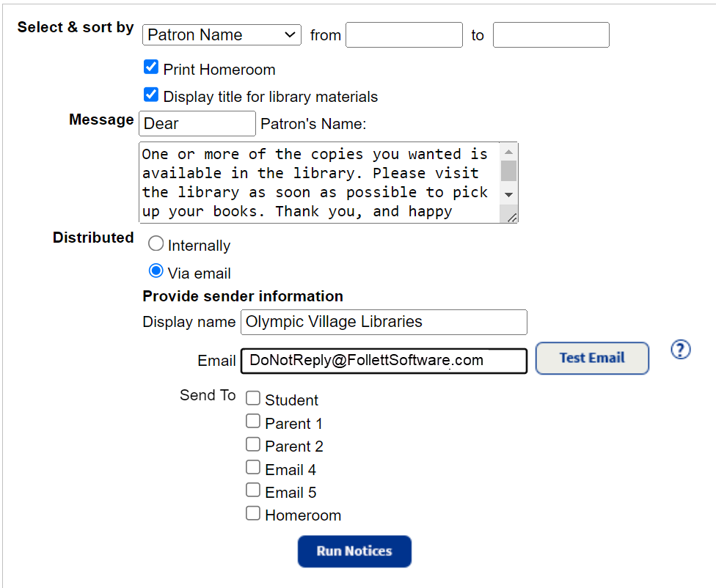Check the Homeroom send-to option
The width and height of the screenshot is (716, 588).
point(252,513)
